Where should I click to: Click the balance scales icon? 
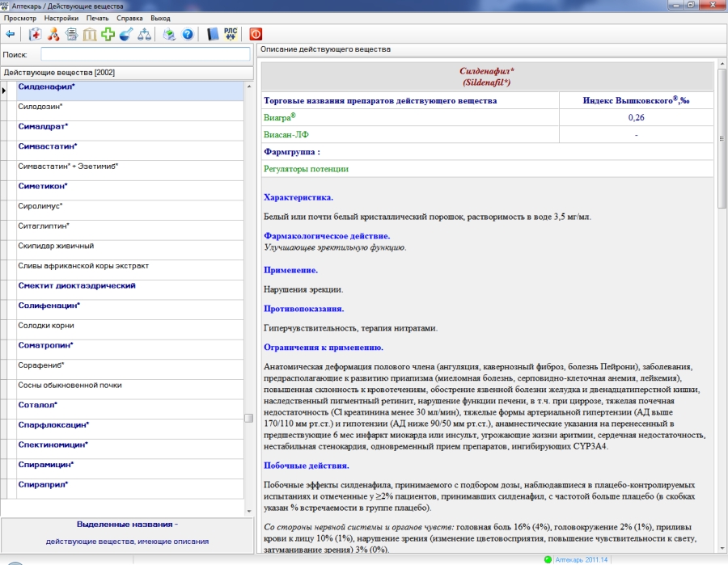pyautogui.click(x=145, y=34)
